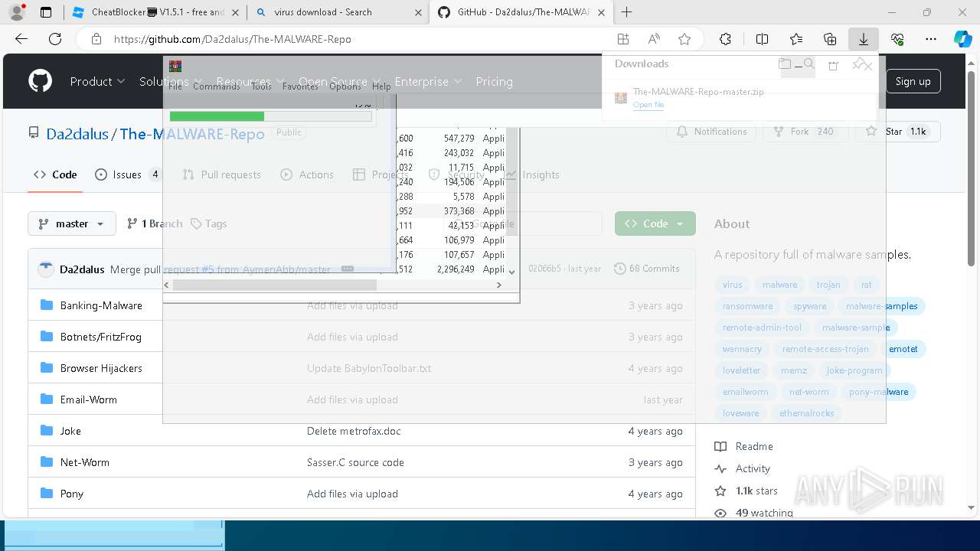This screenshot has height=551, width=980.
Task: Click the address bar URL
Action: [x=233, y=39]
